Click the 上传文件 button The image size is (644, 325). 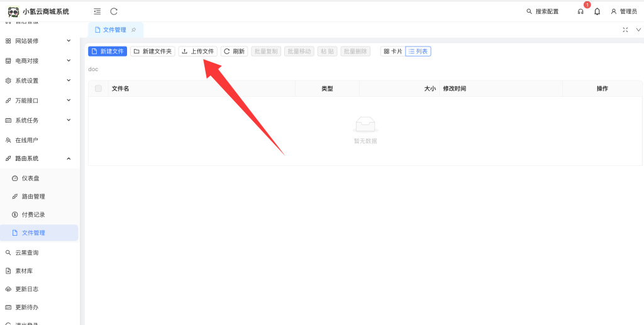(x=198, y=52)
